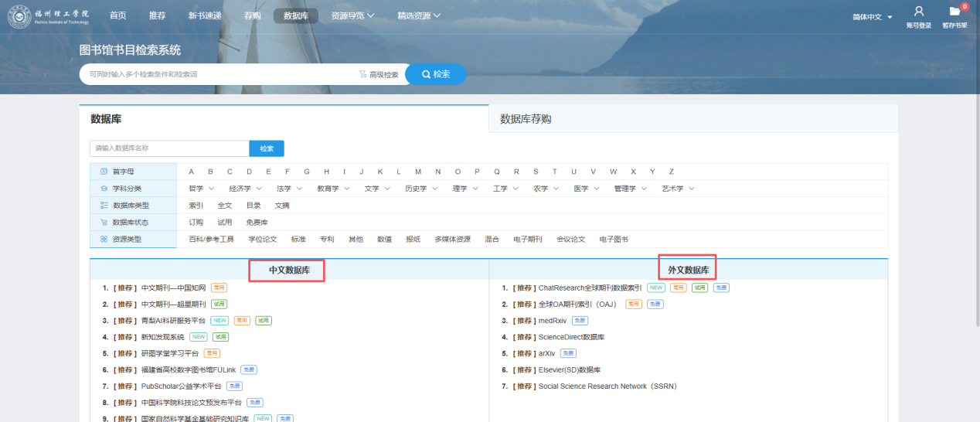Click the 请输入数据库名称 input field
This screenshot has height=422, width=980.
coord(169,148)
